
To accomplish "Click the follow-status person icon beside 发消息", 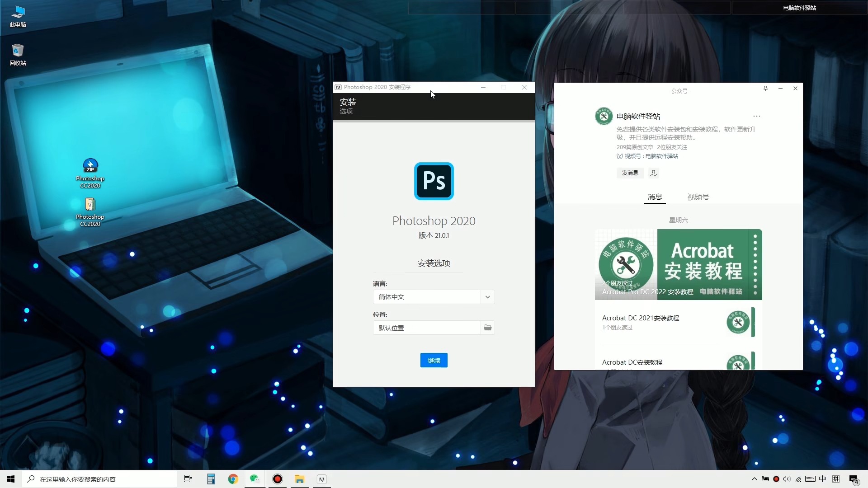I will [653, 173].
